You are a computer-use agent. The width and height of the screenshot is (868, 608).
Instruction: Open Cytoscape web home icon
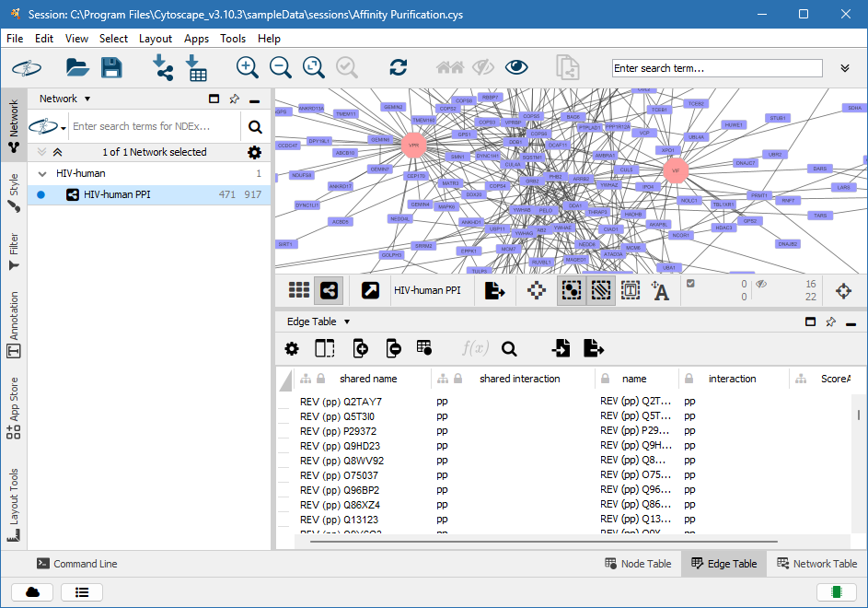pos(26,67)
